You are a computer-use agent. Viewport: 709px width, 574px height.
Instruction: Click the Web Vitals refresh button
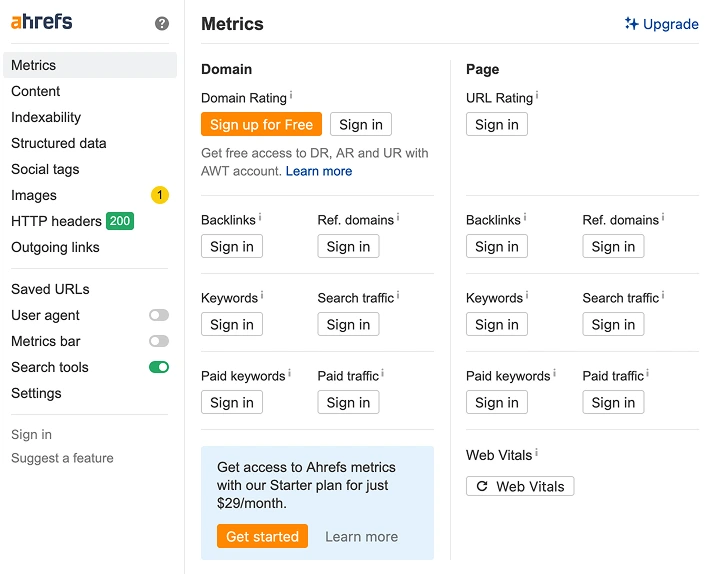tap(520, 486)
